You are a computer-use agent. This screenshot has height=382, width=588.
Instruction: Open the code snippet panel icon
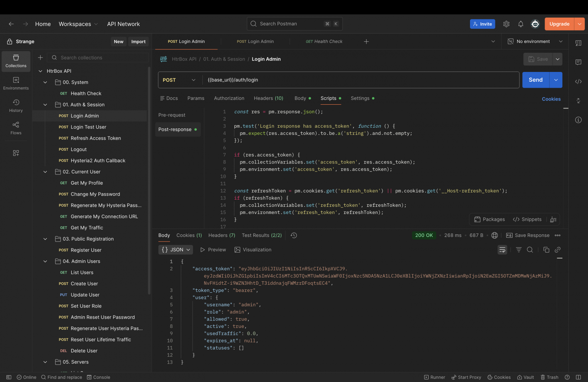click(x=578, y=81)
